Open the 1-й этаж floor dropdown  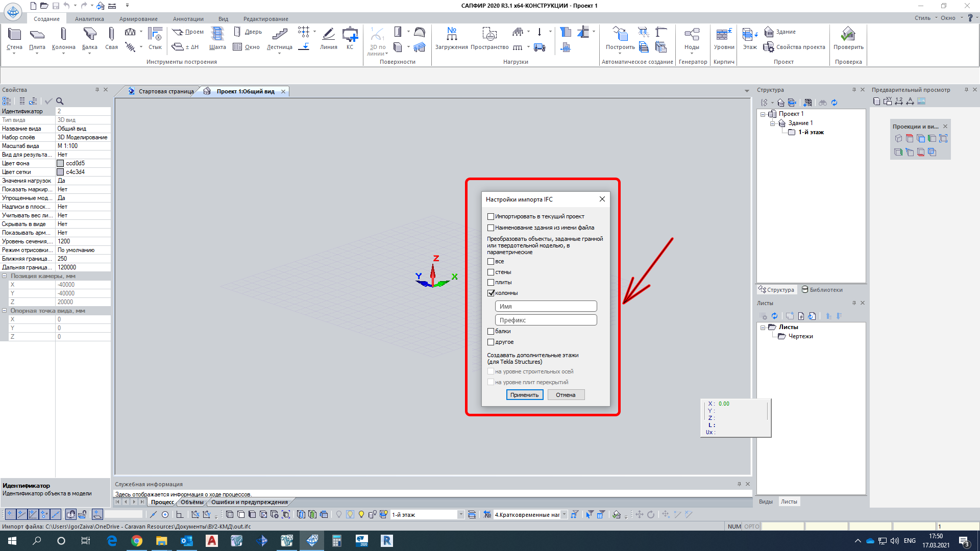pyautogui.click(x=460, y=514)
